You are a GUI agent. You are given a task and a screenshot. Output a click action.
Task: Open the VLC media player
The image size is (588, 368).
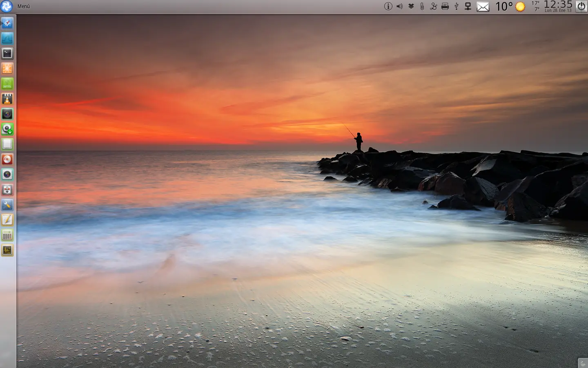(7, 99)
